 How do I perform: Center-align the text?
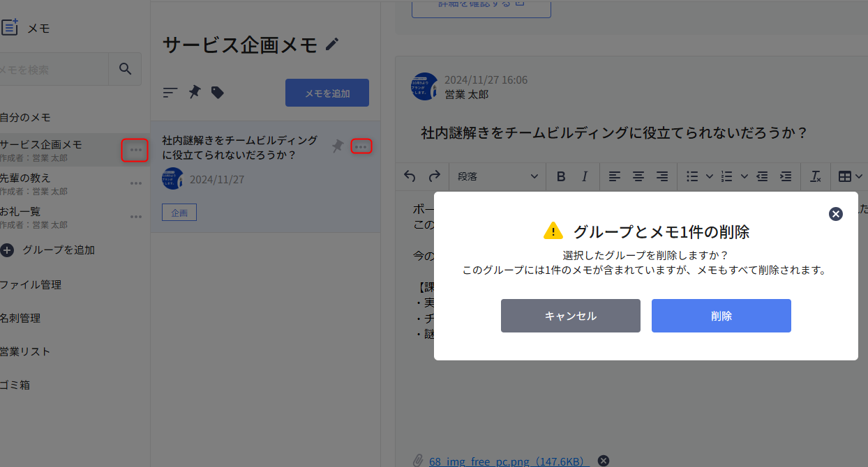638,176
